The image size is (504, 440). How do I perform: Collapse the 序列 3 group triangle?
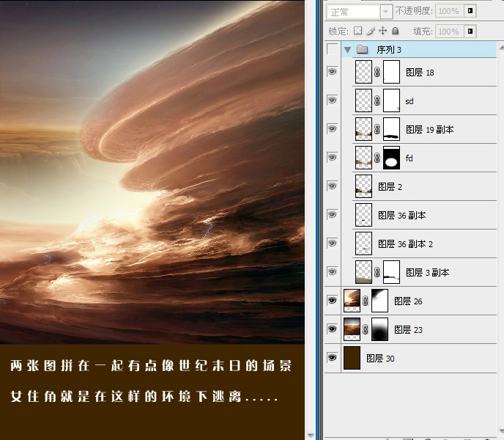[347, 50]
